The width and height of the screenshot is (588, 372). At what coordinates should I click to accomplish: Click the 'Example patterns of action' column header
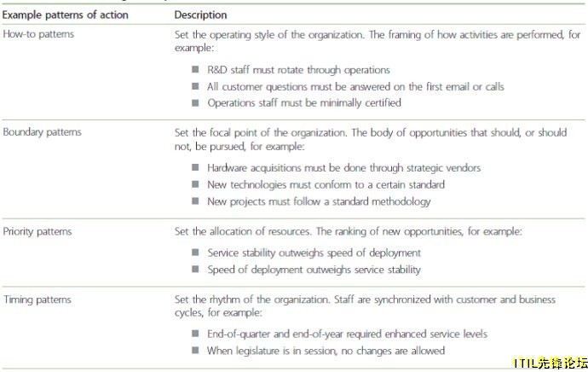[66, 15]
